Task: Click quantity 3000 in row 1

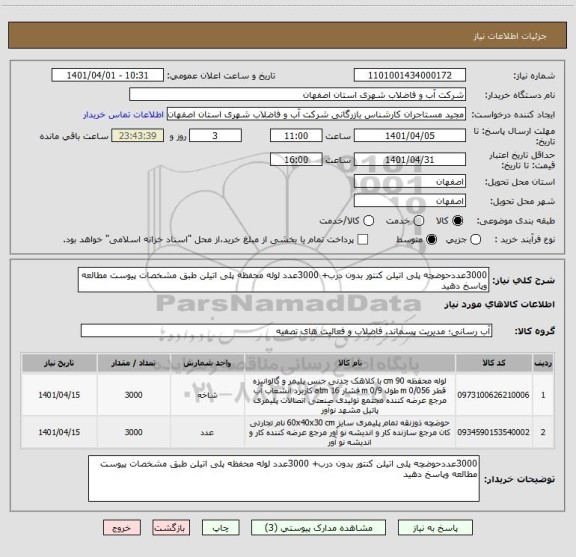Action: coord(133,395)
